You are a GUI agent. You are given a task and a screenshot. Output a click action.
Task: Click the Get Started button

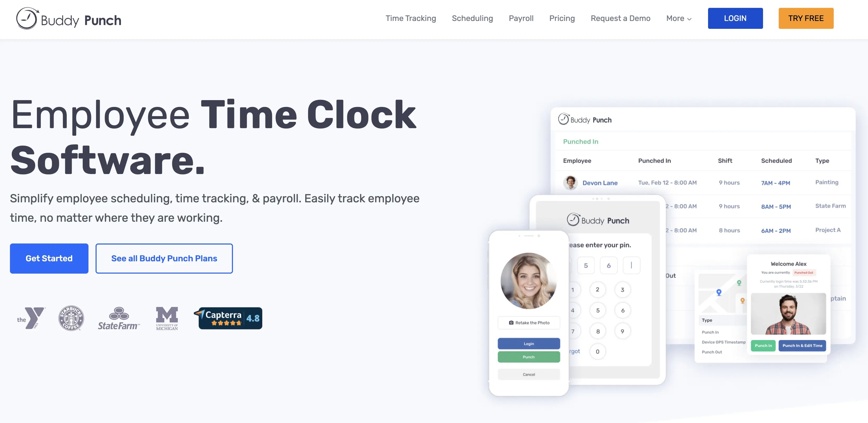[49, 258]
